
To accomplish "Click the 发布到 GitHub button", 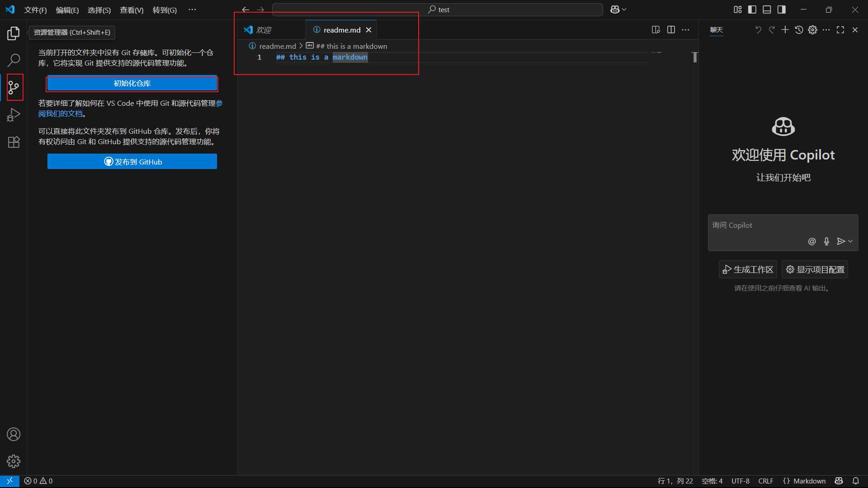I will [x=132, y=162].
